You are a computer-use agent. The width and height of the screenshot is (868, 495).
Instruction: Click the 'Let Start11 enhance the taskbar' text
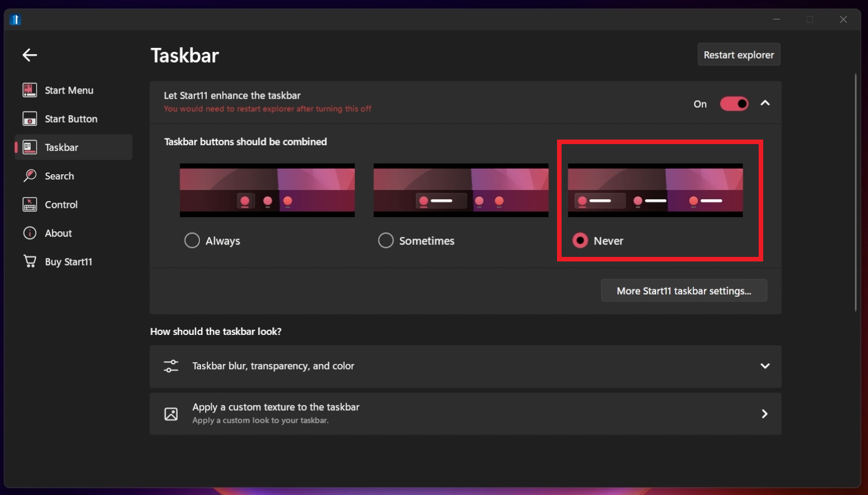[x=232, y=95]
